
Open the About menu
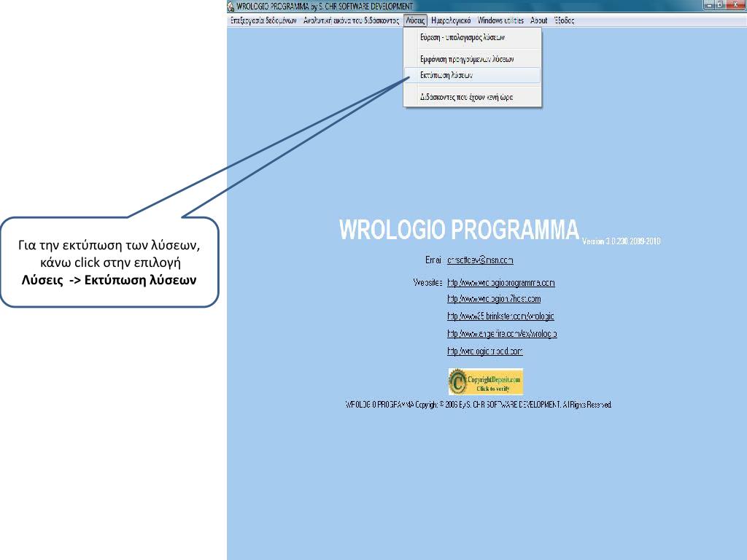click(x=539, y=20)
